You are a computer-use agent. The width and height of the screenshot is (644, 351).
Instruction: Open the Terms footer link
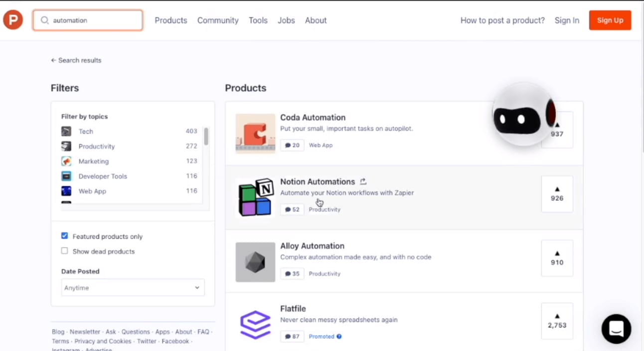[60, 342]
